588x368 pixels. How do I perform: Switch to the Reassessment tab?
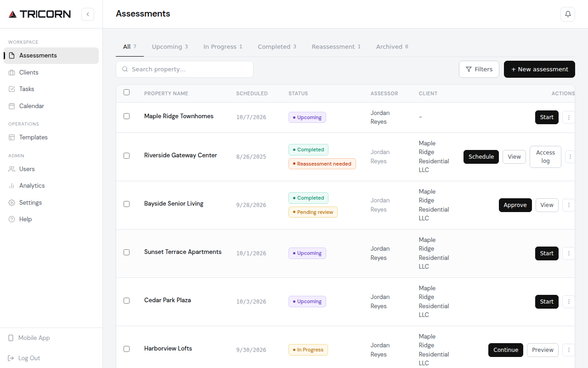(336, 47)
